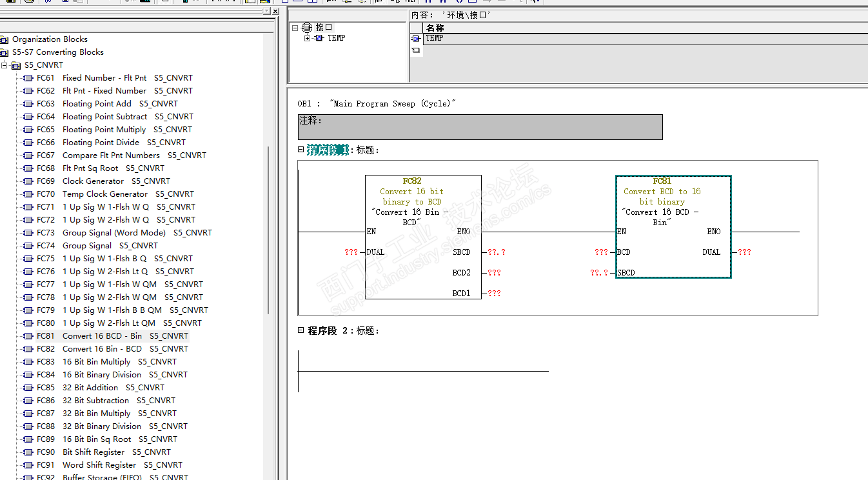Select FC80 1 Up Sig W 2-Flsh Lt QM
Image resolution: width=868 pixels, height=480 pixels.
(x=119, y=323)
